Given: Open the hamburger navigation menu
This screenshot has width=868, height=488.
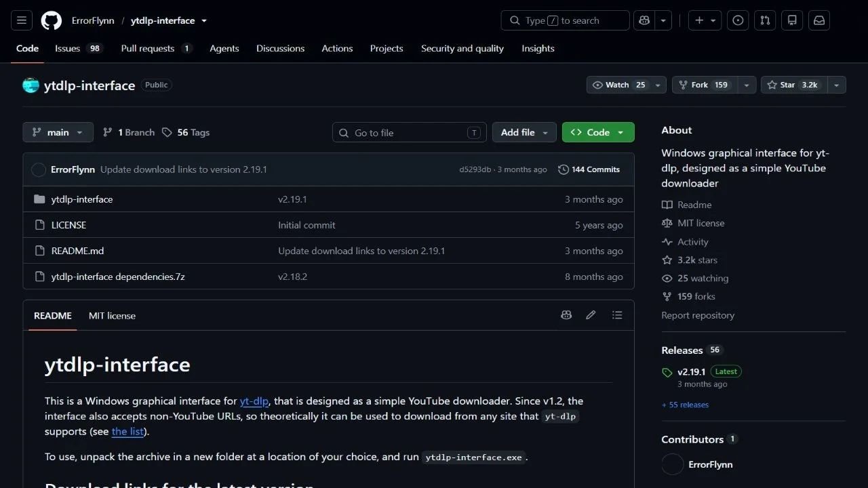Looking at the screenshot, I should pyautogui.click(x=22, y=20).
